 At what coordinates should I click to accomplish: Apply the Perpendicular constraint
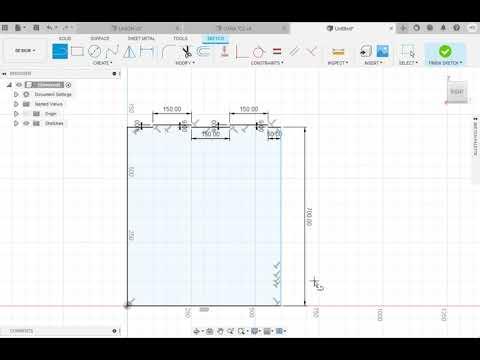click(311, 52)
